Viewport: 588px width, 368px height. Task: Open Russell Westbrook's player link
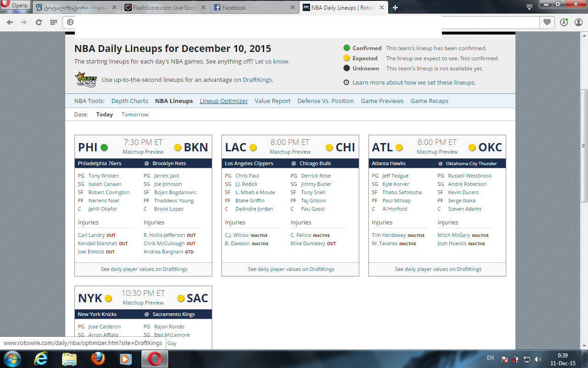point(470,176)
